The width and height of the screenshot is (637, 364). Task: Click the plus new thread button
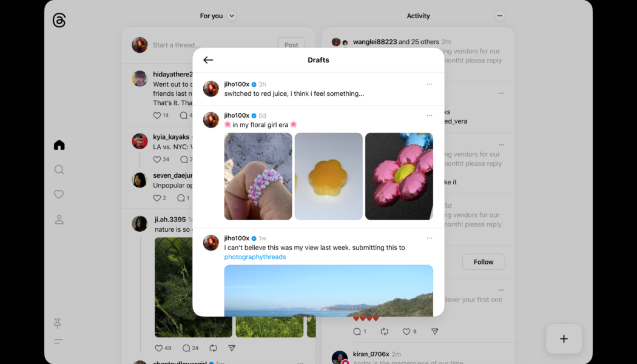click(564, 339)
